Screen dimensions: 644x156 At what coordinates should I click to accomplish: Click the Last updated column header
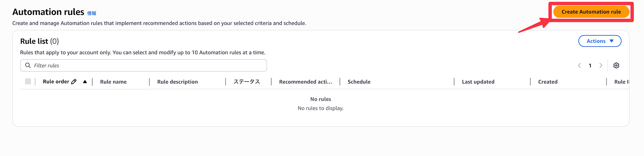478,82
